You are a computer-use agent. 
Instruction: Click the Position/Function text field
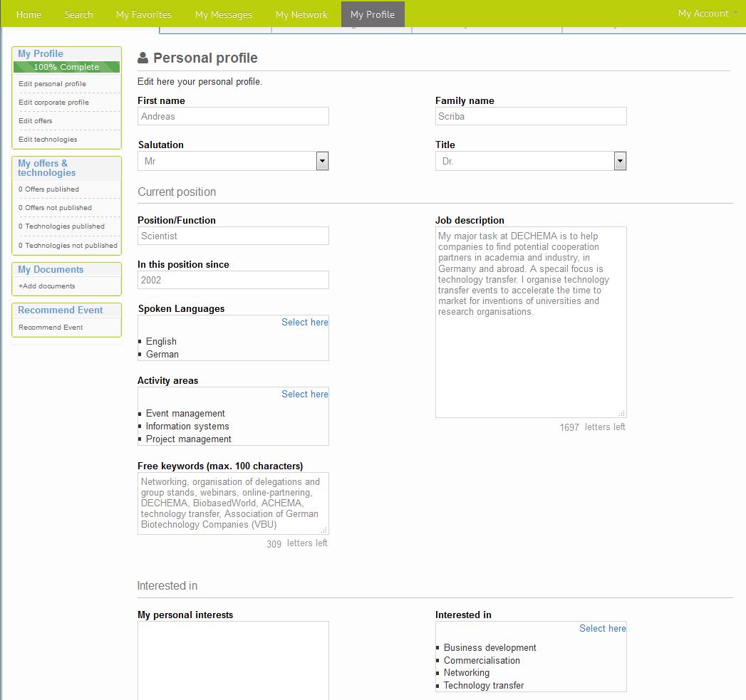tap(233, 236)
